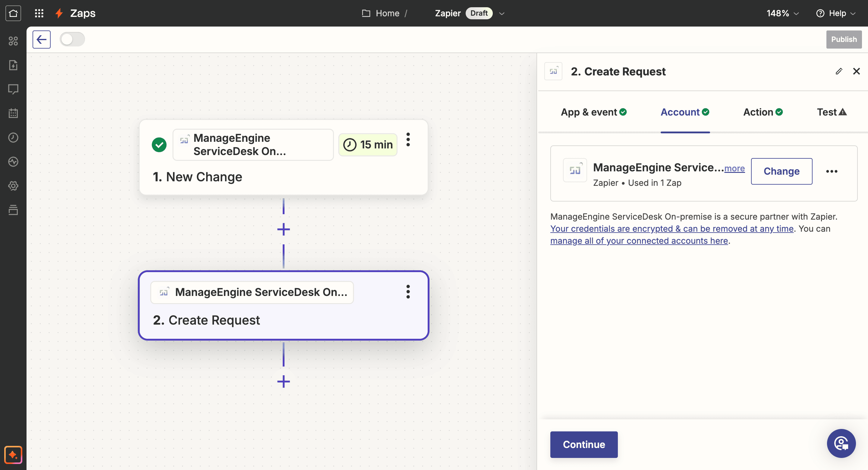Click the back arrow button

point(42,40)
